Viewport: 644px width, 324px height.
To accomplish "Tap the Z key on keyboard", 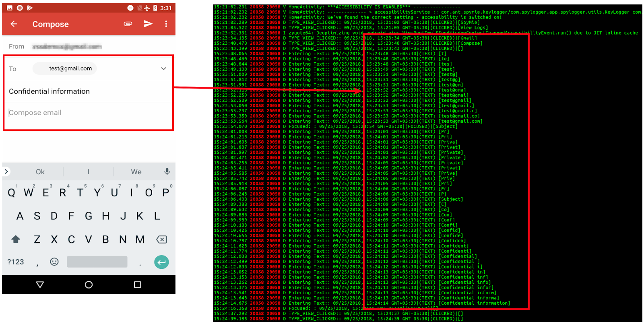I will click(37, 239).
